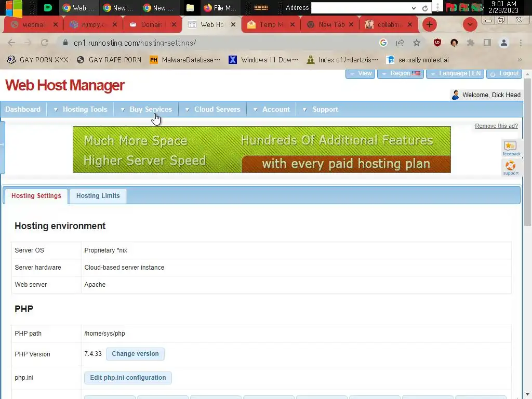Close the New Tab browser tab

351,24
